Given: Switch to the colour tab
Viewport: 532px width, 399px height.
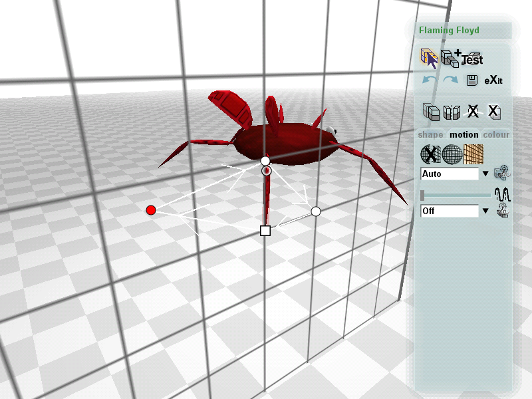Looking at the screenshot, I should point(496,135).
